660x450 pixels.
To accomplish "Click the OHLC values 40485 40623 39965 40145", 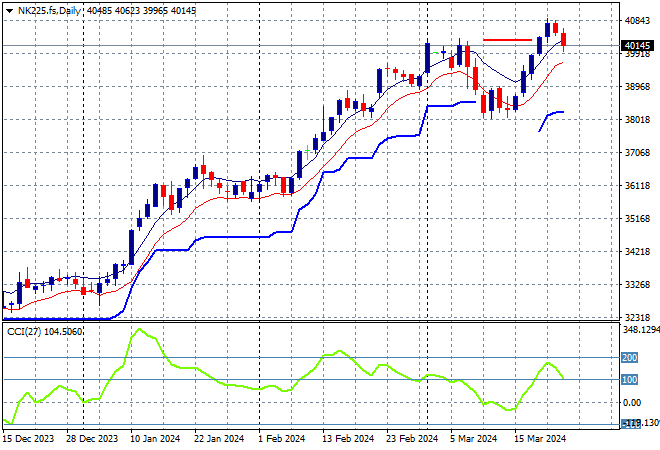I will pos(141,11).
